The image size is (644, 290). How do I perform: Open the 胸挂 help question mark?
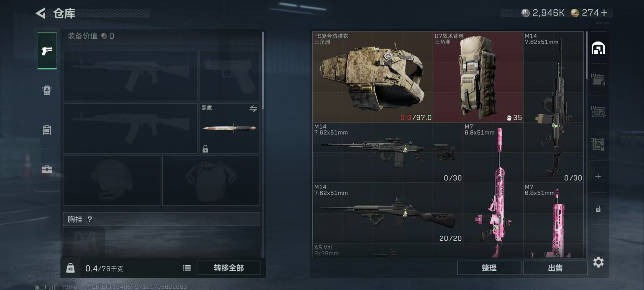pyautogui.click(x=90, y=219)
